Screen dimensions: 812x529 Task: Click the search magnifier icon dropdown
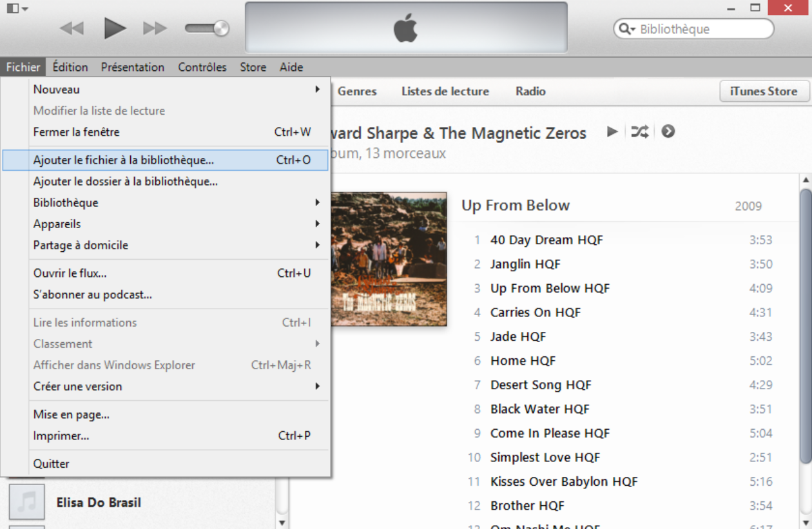(x=626, y=29)
